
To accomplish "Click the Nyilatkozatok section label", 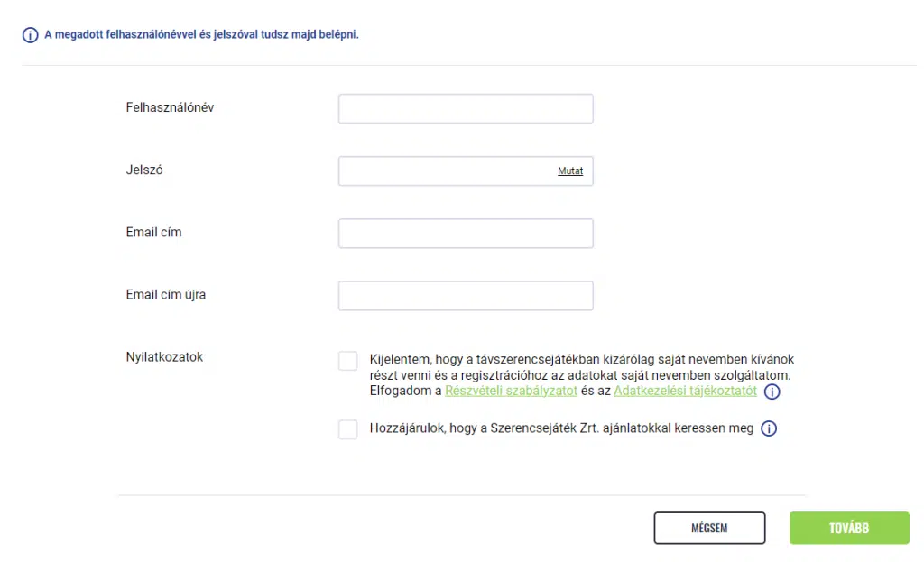I will click(x=164, y=357).
